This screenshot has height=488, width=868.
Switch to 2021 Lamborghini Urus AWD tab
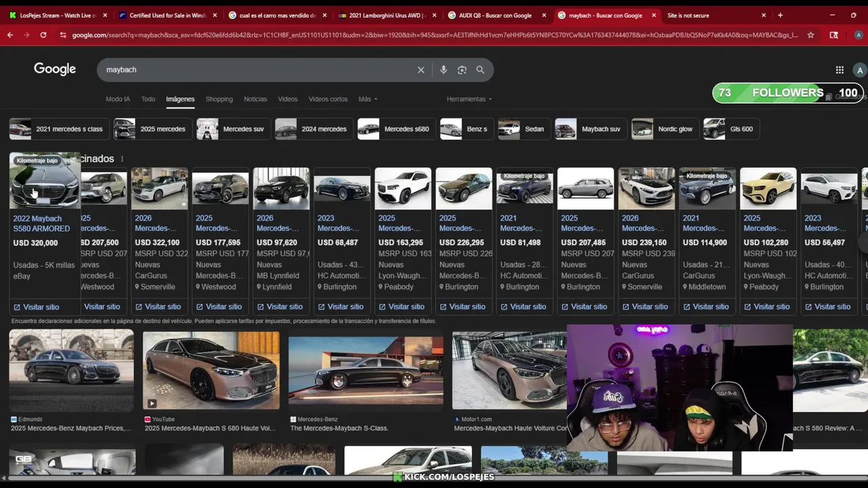[387, 15]
